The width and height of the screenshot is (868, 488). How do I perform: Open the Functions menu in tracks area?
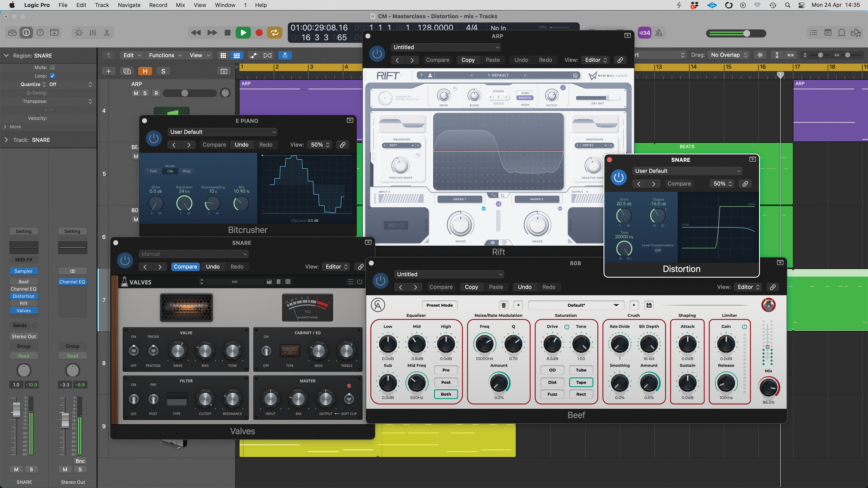pyautogui.click(x=165, y=55)
